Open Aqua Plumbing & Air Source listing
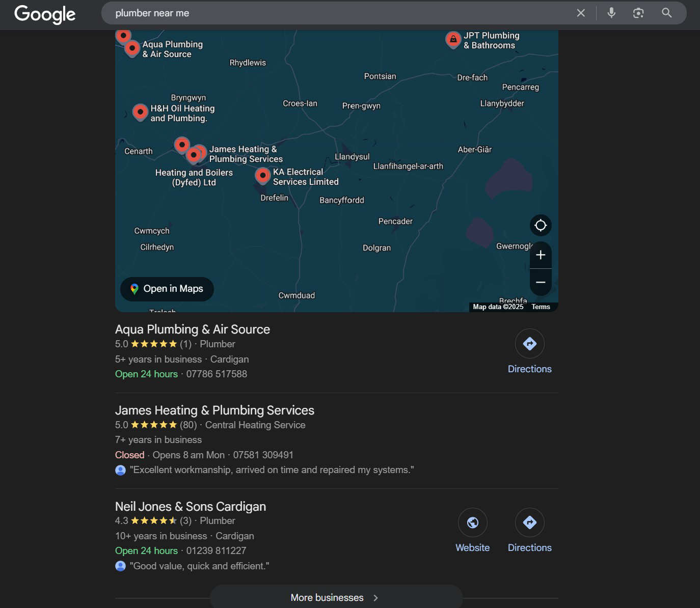The width and height of the screenshot is (700, 608). coord(193,329)
